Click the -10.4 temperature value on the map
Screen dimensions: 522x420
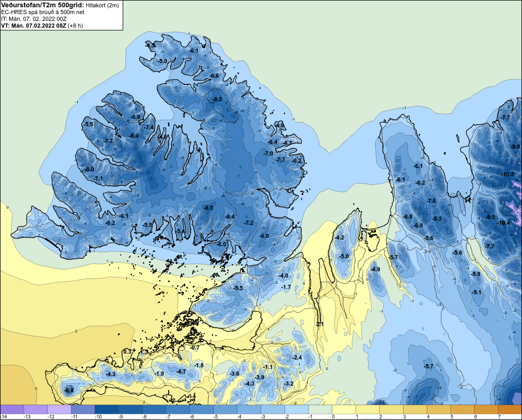pyautogui.click(x=503, y=223)
